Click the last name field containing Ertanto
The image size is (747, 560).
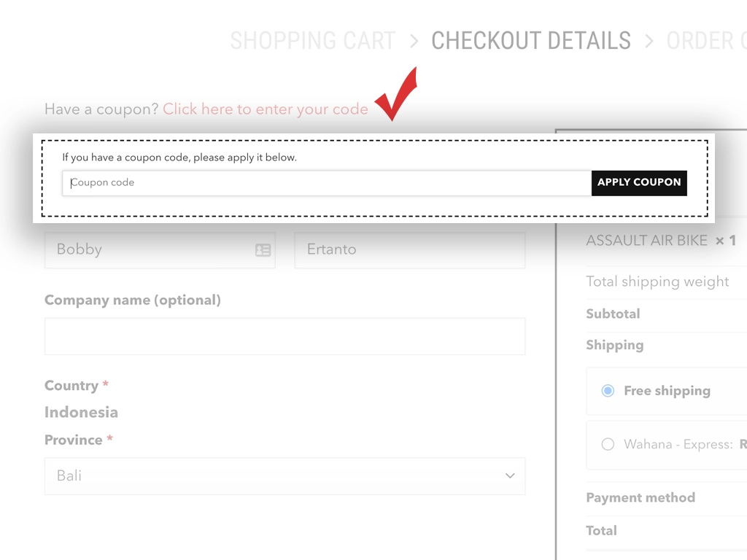(409, 250)
